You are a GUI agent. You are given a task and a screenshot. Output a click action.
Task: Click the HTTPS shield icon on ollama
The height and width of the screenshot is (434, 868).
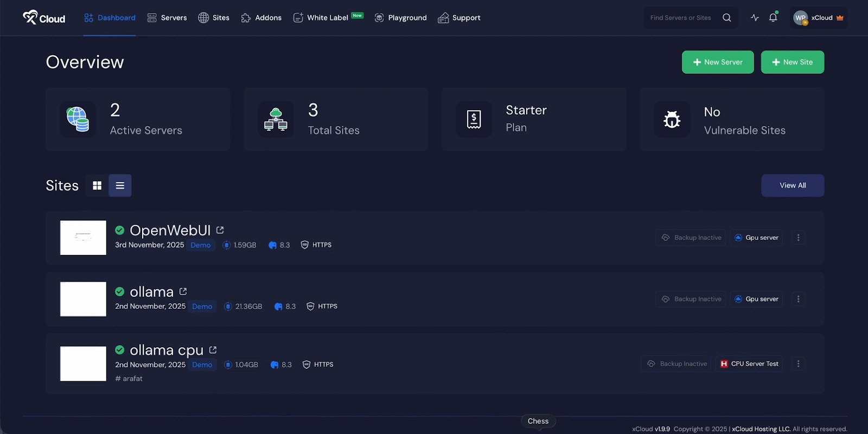310,306
